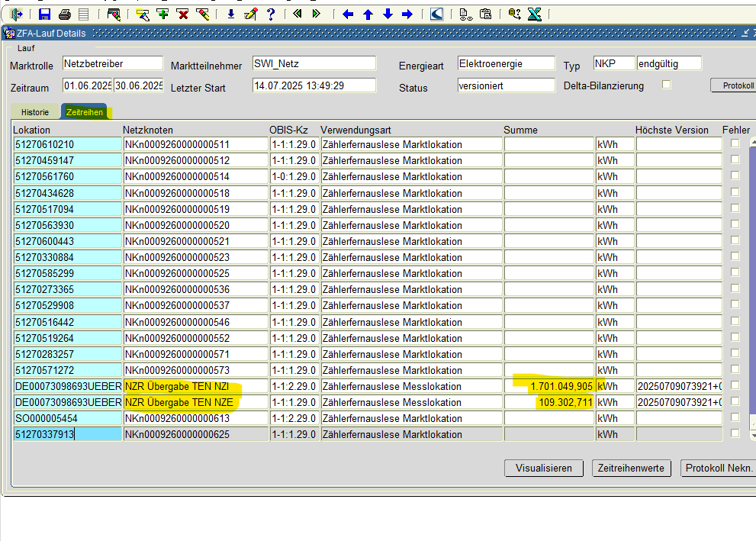Open Zeitreihenwerte via its button
Image resolution: width=756 pixels, height=541 pixels.
631,468
